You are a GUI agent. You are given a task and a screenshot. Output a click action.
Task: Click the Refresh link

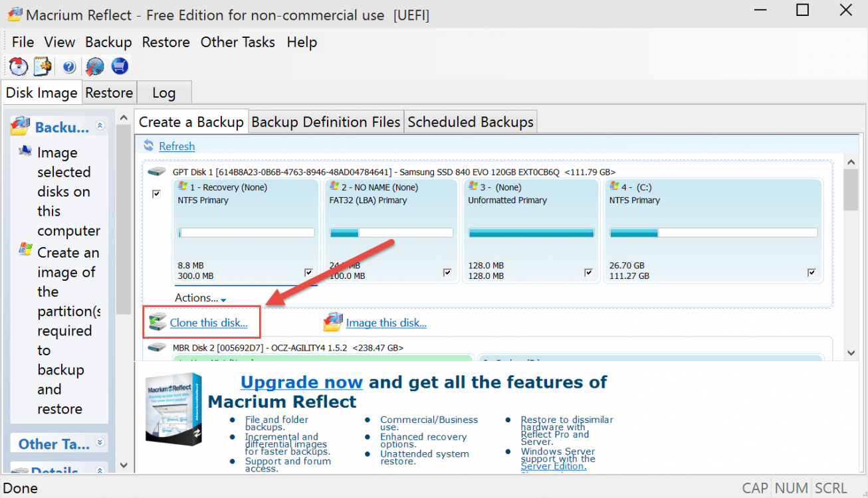click(177, 146)
